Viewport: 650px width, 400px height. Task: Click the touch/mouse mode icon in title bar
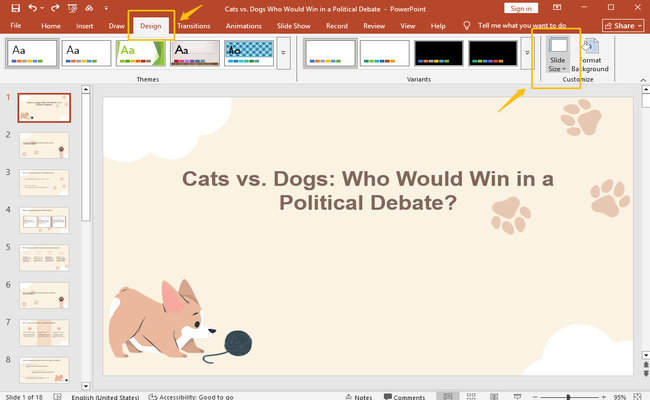pos(89,8)
